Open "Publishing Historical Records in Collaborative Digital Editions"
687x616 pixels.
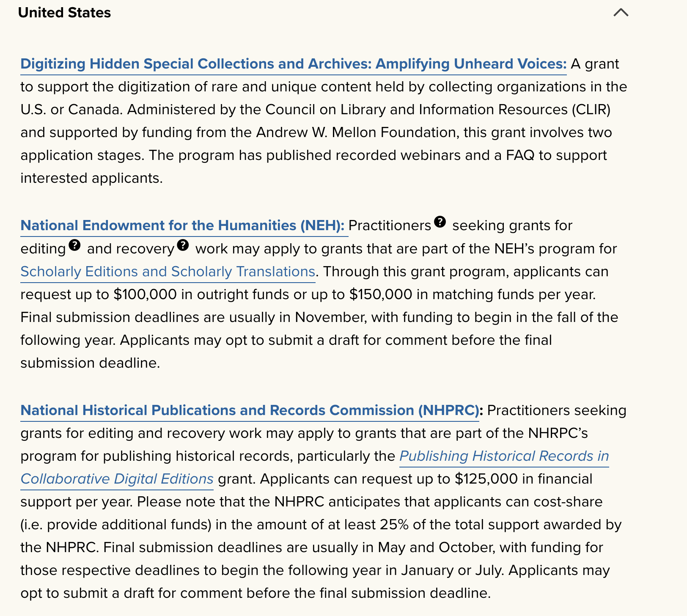[x=504, y=456]
